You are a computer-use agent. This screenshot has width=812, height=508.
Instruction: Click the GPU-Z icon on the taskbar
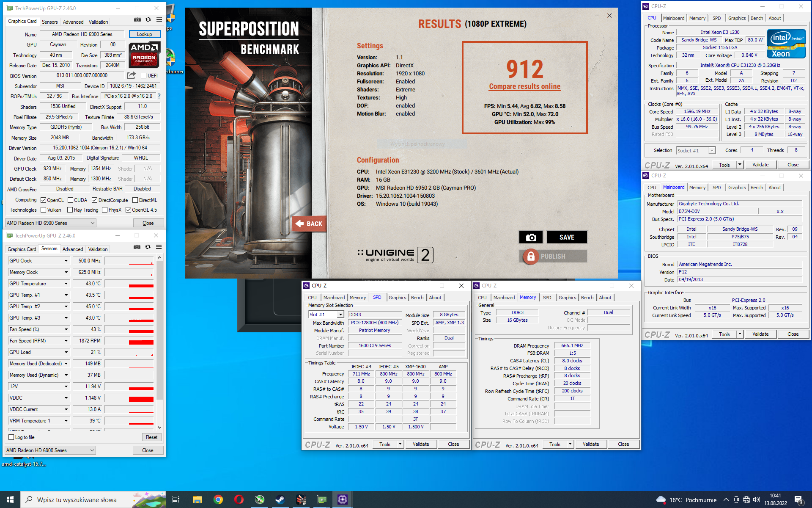322,500
